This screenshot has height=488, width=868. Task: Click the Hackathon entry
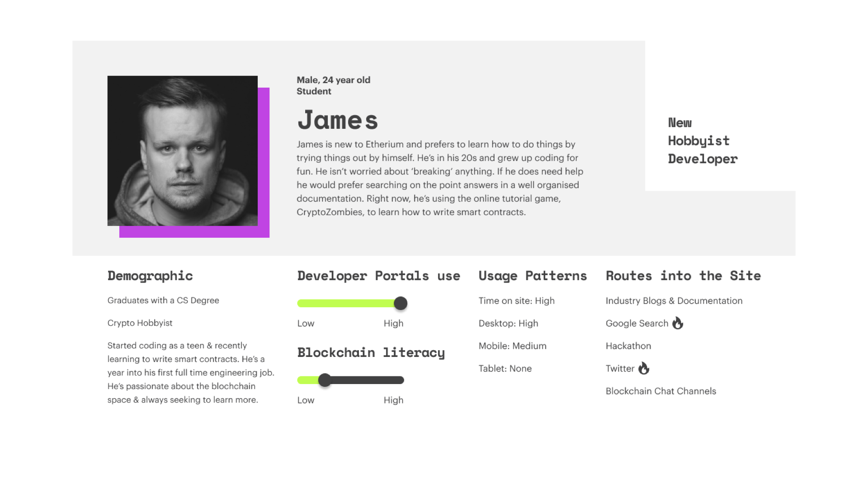coord(628,346)
